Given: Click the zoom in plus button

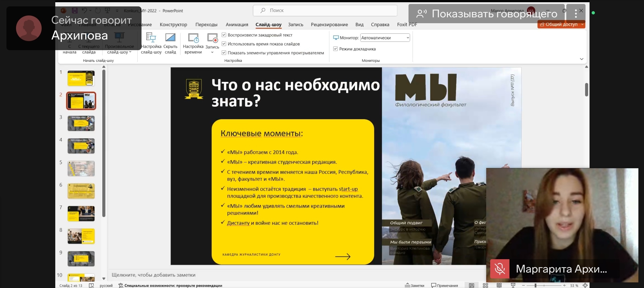Looking at the screenshot, I should coord(564,285).
